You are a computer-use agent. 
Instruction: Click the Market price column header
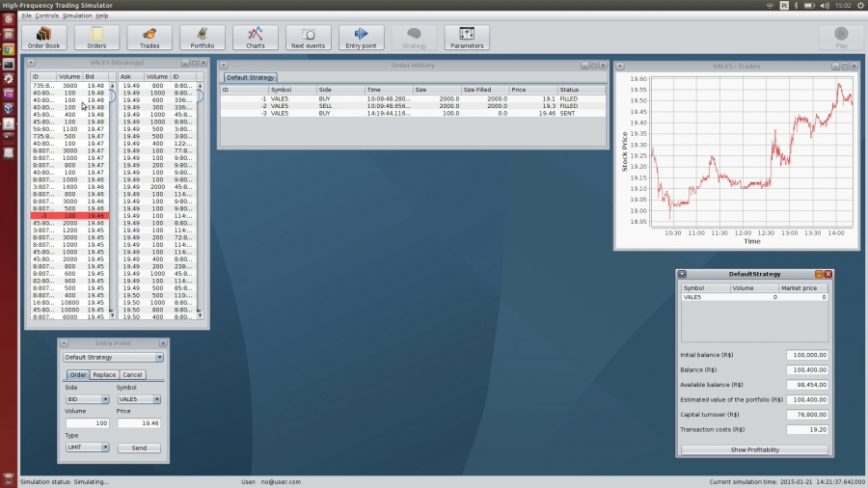click(803, 287)
